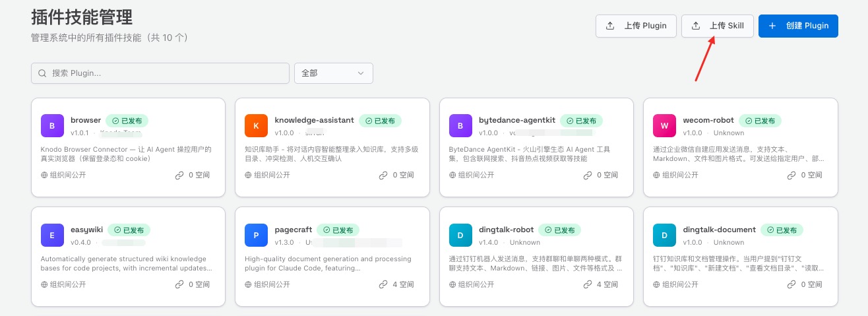Open the knowledge-assistant plugin title
This screenshot has height=316, width=868.
coord(314,120)
